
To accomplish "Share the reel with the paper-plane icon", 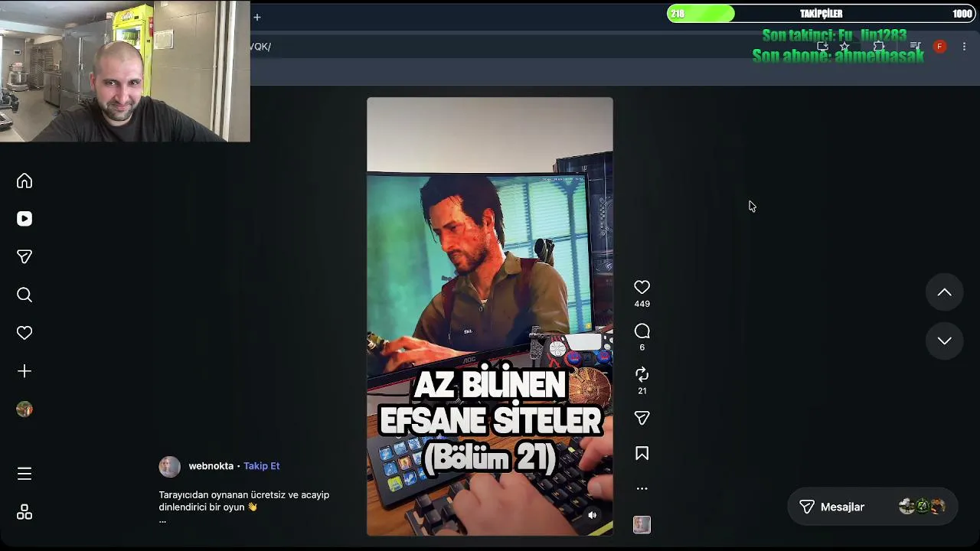I will pos(642,418).
